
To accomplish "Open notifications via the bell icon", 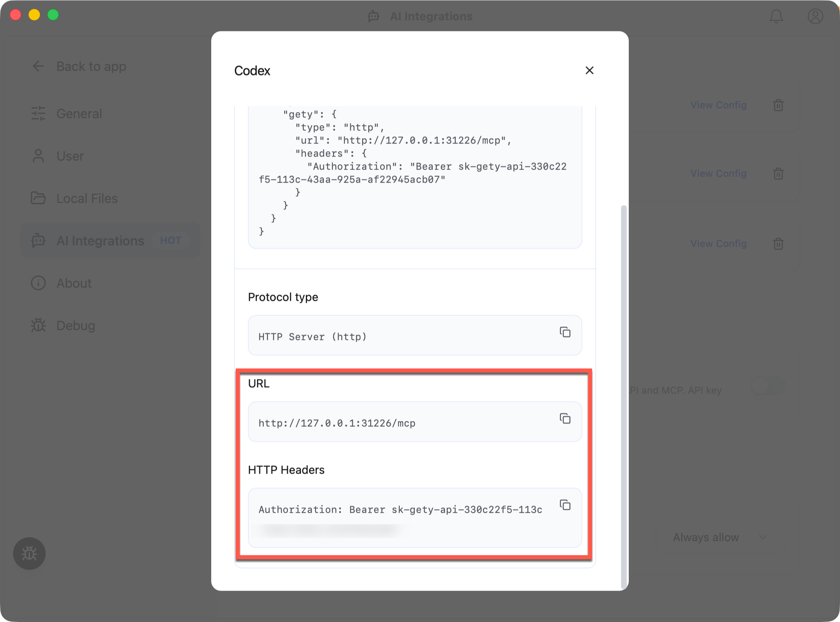I will 776,16.
